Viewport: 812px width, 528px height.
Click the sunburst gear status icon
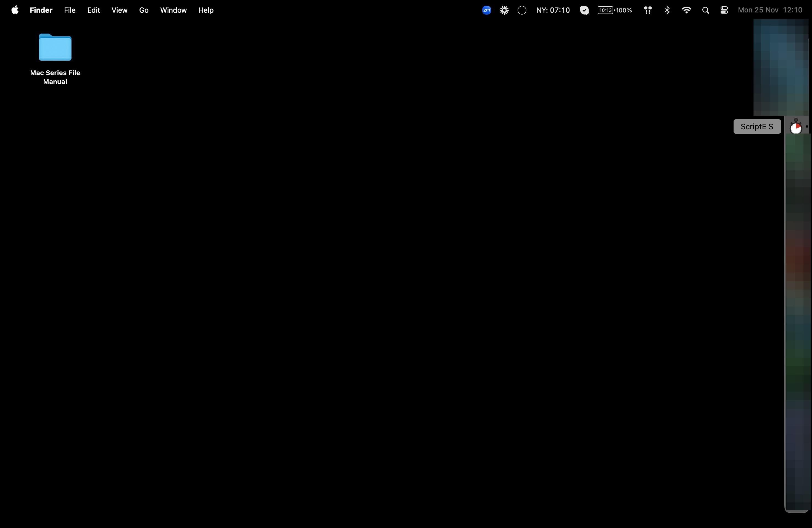(x=504, y=10)
